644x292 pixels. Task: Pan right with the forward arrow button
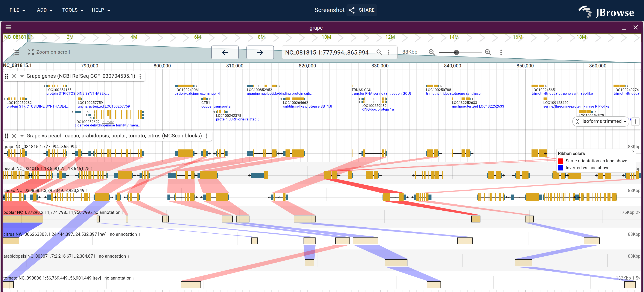pyautogui.click(x=260, y=53)
